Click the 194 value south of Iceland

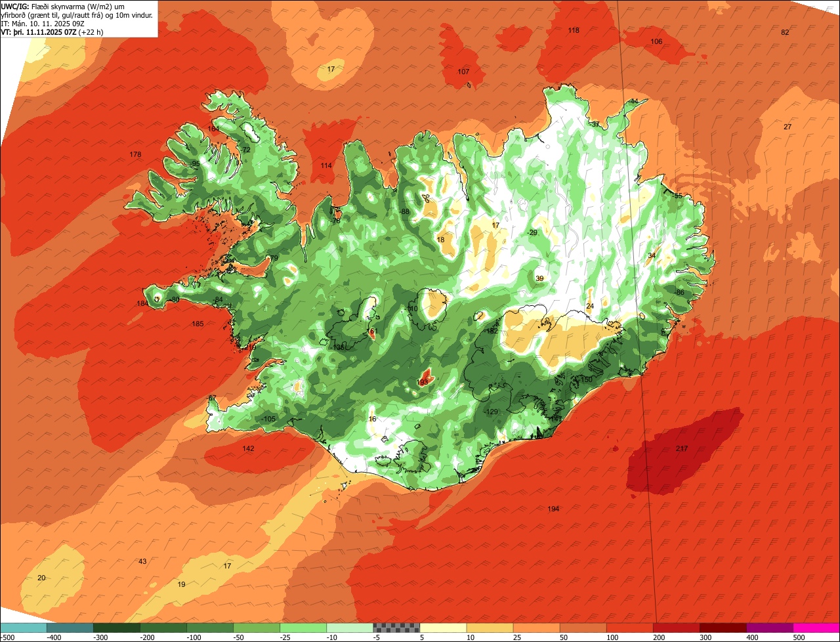coord(553,509)
